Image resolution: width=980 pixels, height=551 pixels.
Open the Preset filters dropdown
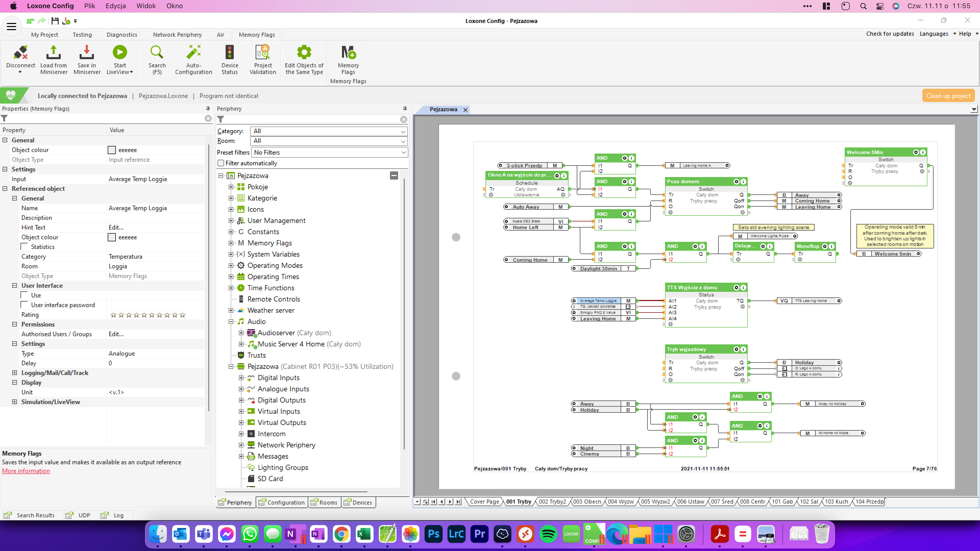click(x=329, y=153)
